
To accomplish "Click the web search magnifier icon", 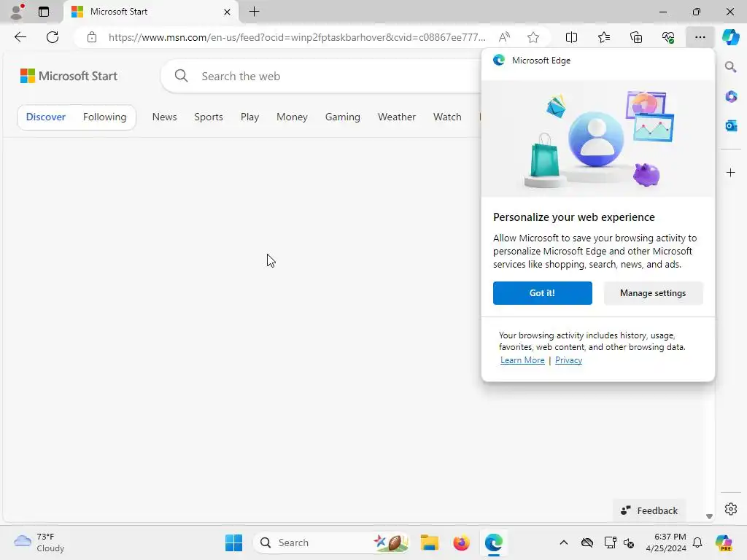I will pyautogui.click(x=181, y=76).
